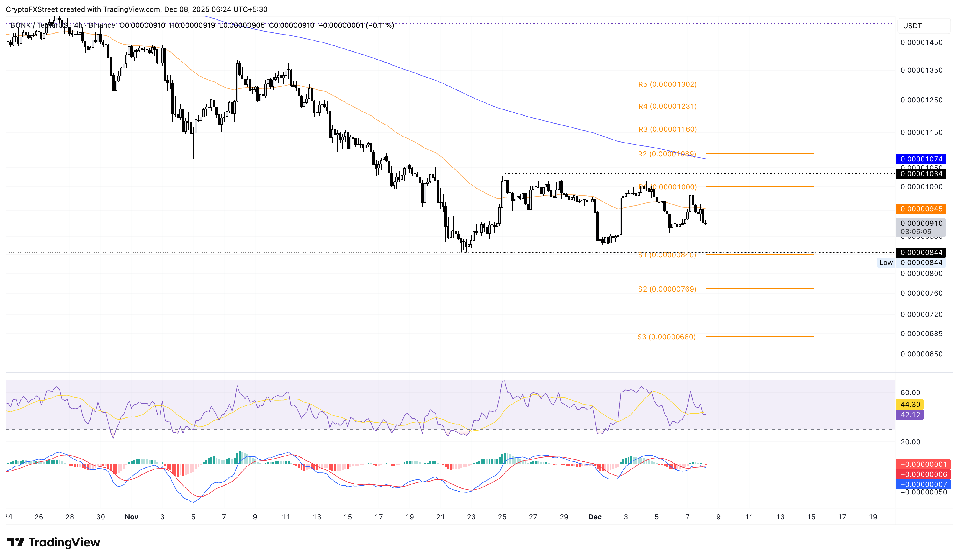This screenshot has height=560, width=959.
Task: Click the orange 0.00000945 moving-average price badge
Action: (921, 209)
